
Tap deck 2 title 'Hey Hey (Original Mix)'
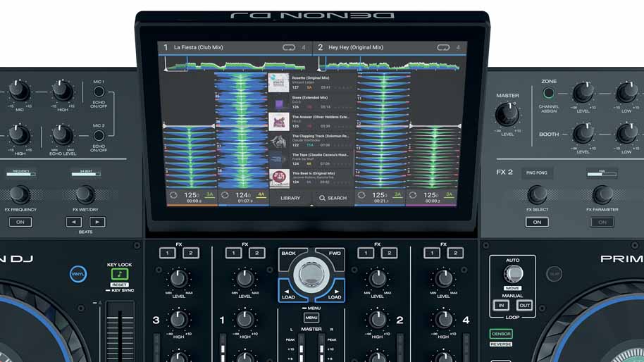pos(356,47)
